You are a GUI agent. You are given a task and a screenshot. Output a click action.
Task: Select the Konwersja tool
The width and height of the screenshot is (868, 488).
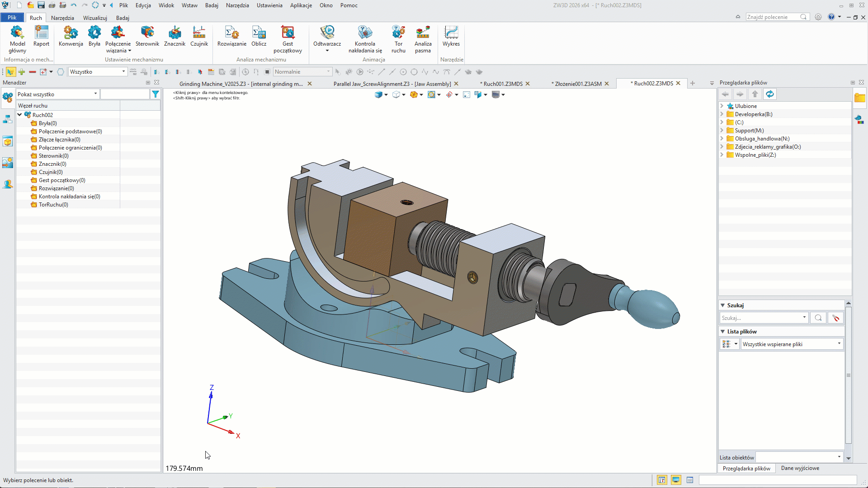(71, 37)
